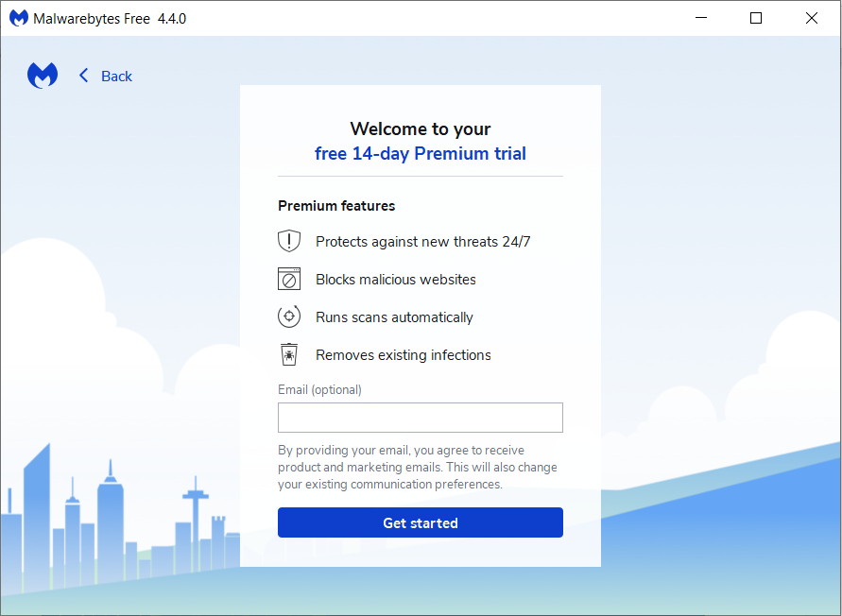Click the 'Premium features' heading
Screen dimensions: 842x616
click(x=336, y=206)
